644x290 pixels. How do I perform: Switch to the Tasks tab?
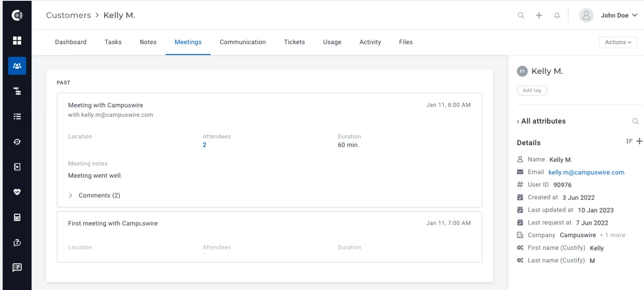point(113,42)
